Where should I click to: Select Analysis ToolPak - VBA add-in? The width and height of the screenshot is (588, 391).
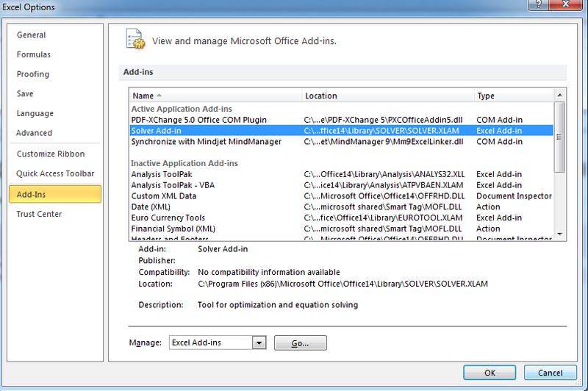pyautogui.click(x=341, y=185)
